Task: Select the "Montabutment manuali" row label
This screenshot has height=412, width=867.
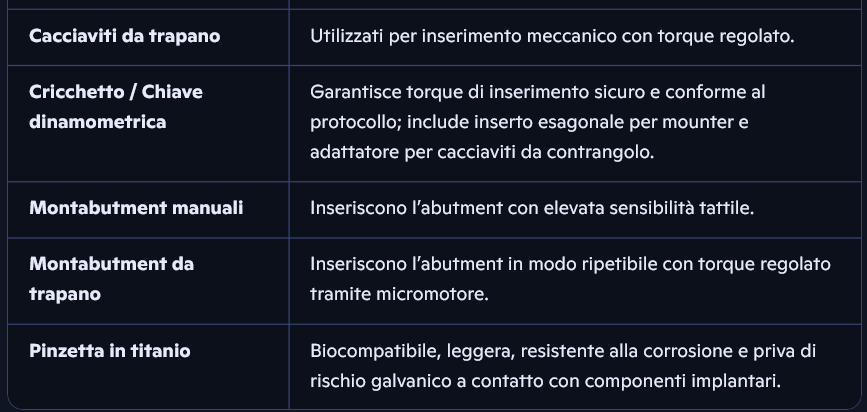Action: (136, 208)
